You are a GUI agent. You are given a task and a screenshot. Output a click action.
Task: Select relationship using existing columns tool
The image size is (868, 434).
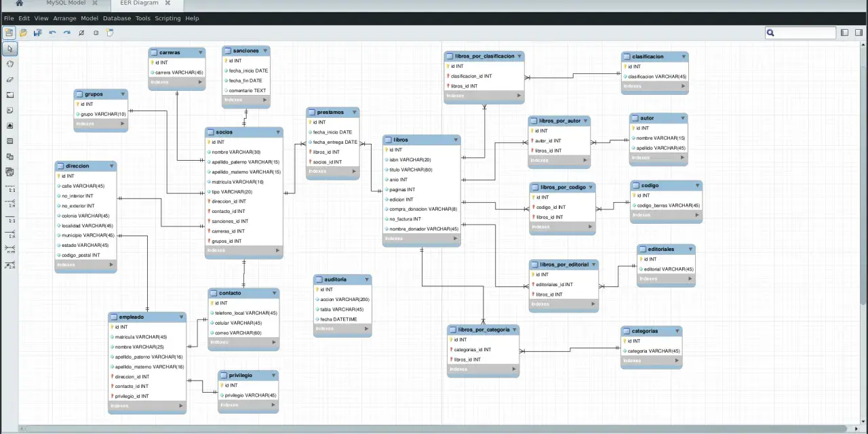[12, 265]
